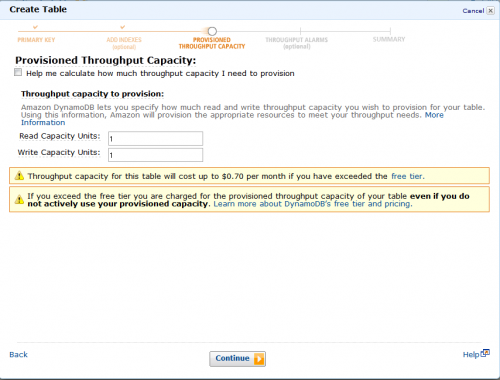This screenshot has width=500, height=380.
Task: Open the Help link
Action: tap(471, 355)
